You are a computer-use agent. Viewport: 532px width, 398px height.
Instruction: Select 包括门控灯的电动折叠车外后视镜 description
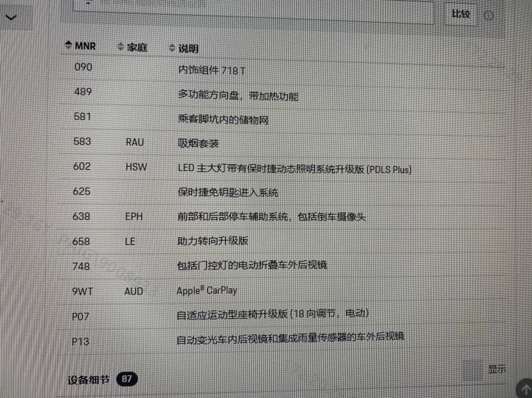click(252, 265)
